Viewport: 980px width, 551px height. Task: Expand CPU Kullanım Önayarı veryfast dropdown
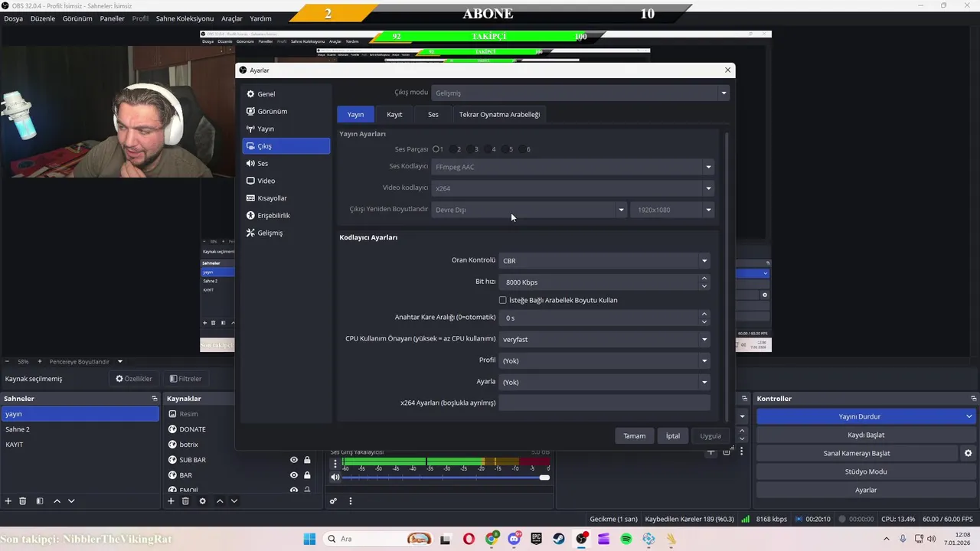[x=604, y=339]
